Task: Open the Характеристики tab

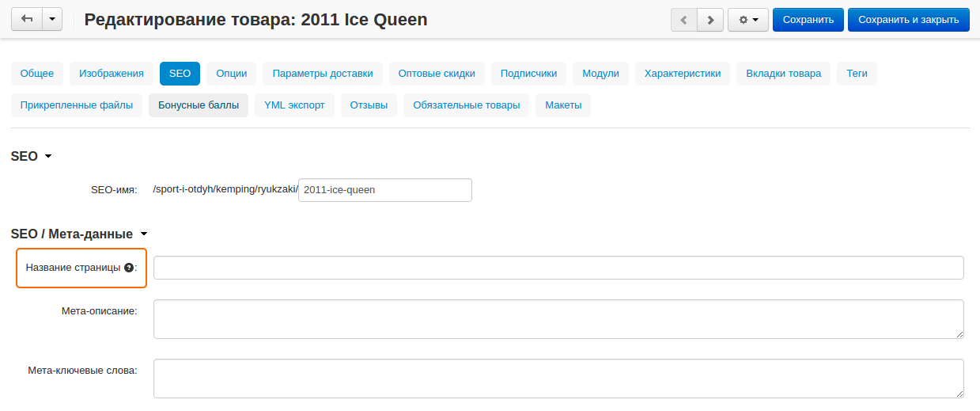Action: (683, 74)
